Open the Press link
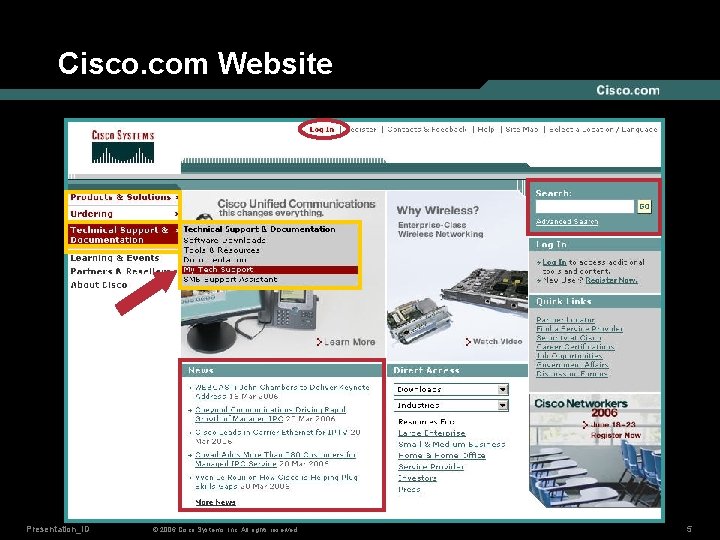The width and height of the screenshot is (720, 540). 409,489
